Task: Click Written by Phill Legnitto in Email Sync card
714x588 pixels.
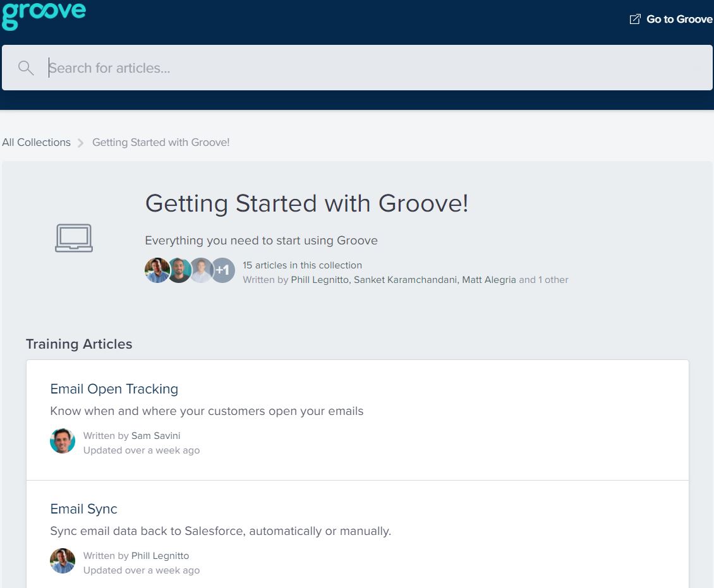Action: (136, 556)
